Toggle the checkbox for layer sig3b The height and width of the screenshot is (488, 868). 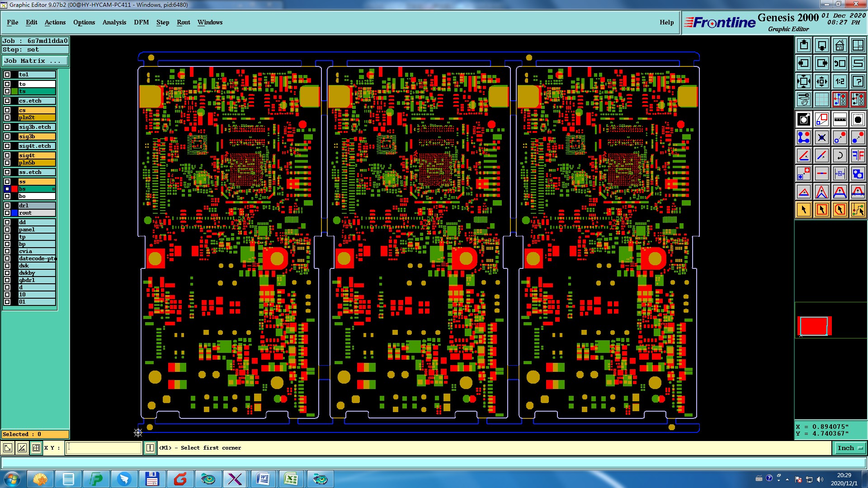pyautogui.click(x=7, y=136)
